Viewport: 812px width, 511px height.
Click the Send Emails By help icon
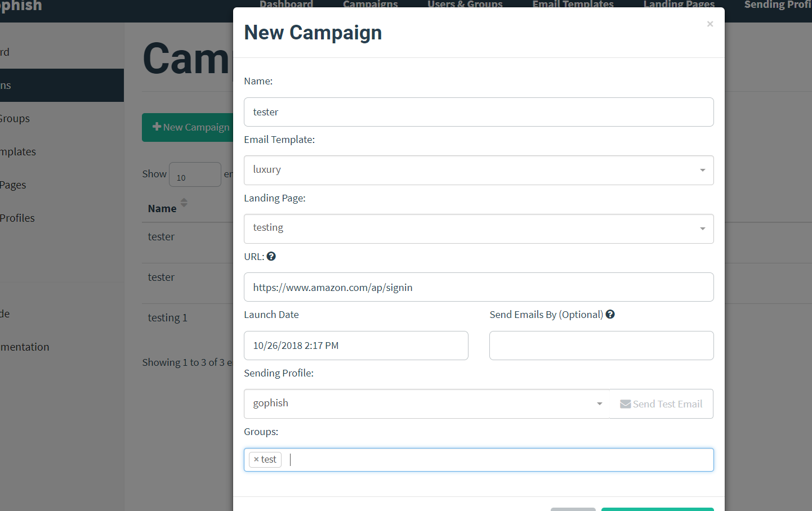coord(610,314)
